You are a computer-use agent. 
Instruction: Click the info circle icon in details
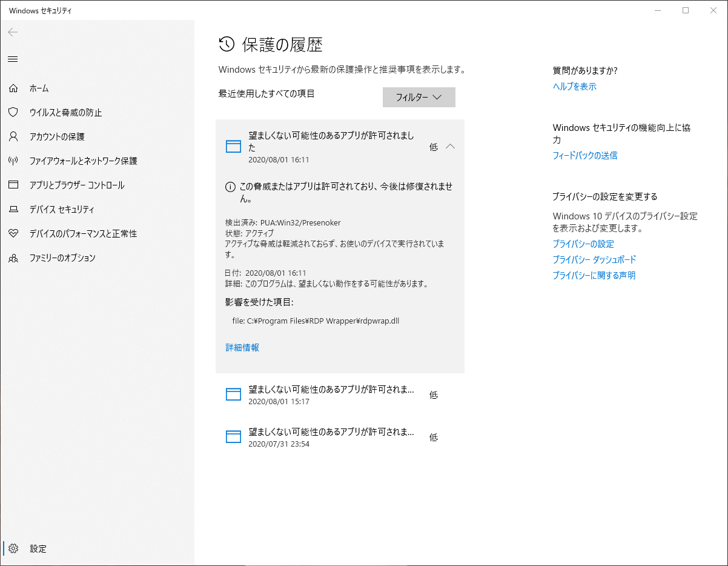pyautogui.click(x=230, y=187)
